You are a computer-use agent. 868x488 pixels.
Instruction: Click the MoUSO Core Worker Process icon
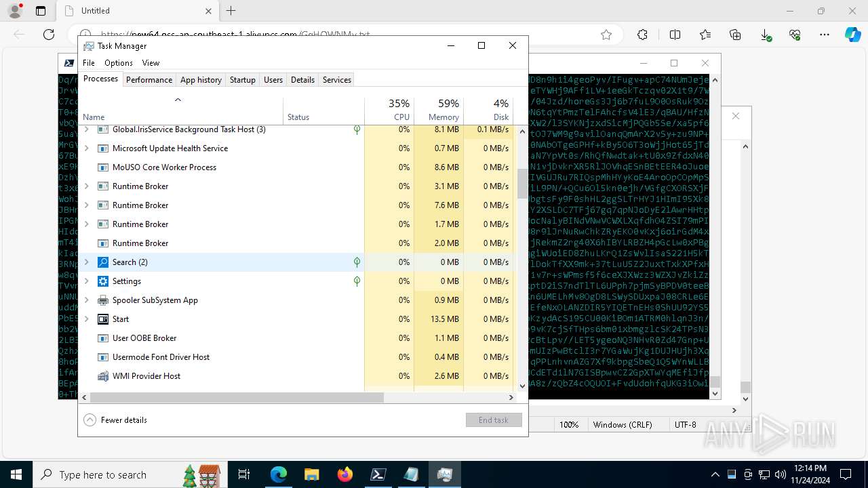[103, 167]
